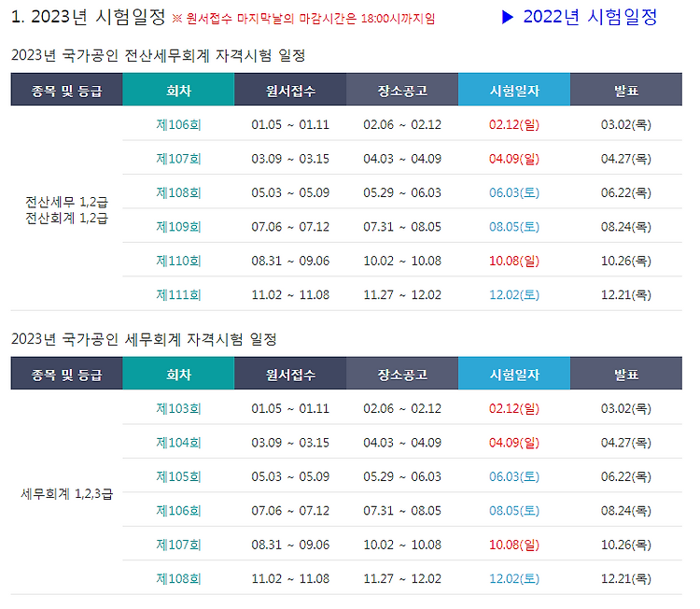Click the red notice about the 18:00 application deadline
The image size is (700, 609).
[303, 19]
